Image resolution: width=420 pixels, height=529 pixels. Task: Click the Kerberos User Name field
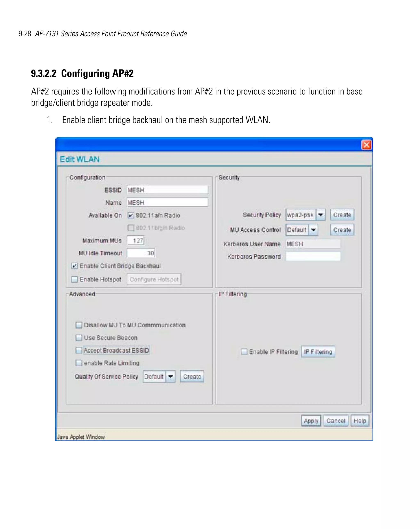pos(313,244)
